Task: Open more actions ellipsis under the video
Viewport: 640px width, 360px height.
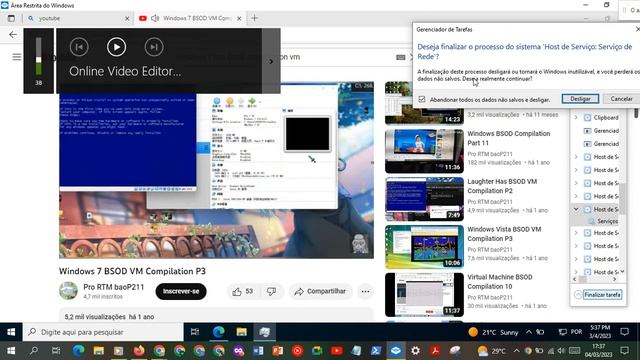Action: click(365, 291)
